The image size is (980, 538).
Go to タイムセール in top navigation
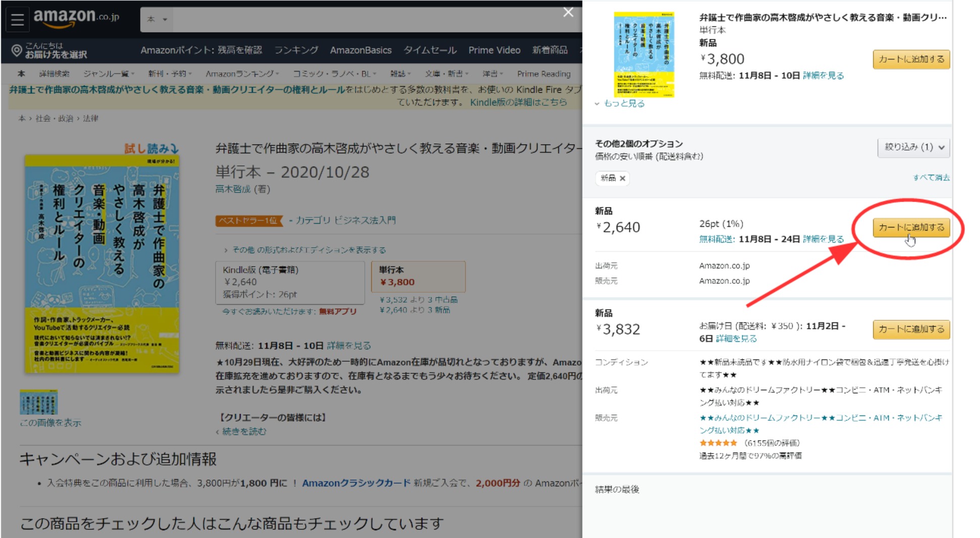430,50
